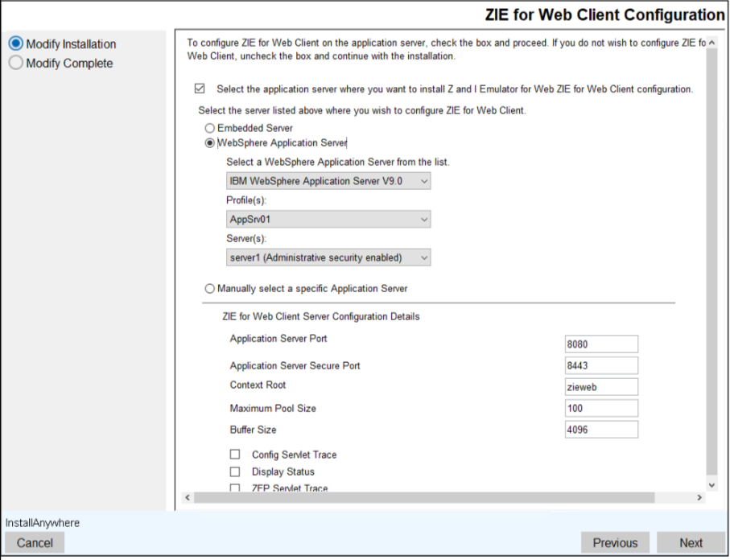
Task: Click the Buffer Size label
Action: click(253, 430)
